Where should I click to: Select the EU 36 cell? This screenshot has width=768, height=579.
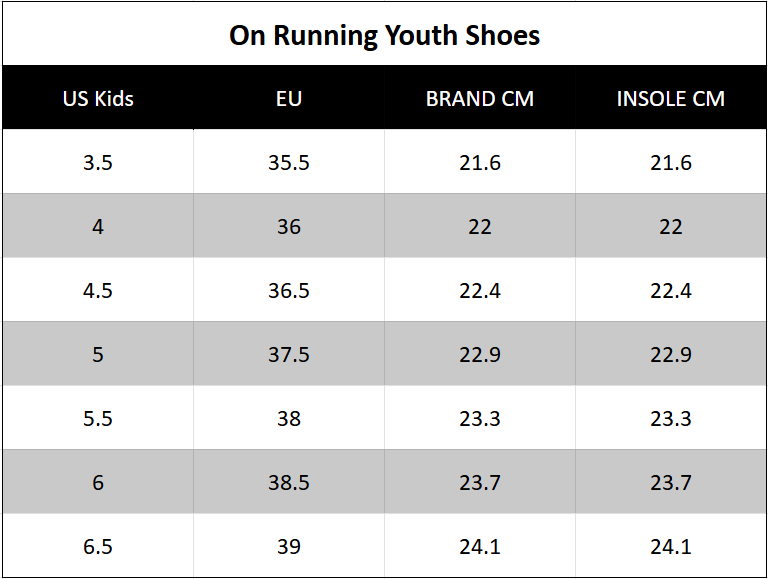[x=289, y=227]
